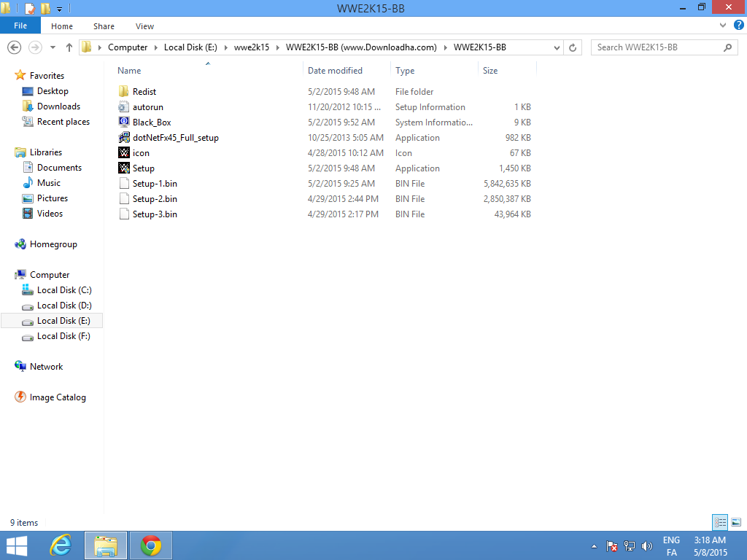The image size is (747, 560).
Task: Click the Back navigation arrow
Action: (x=15, y=47)
